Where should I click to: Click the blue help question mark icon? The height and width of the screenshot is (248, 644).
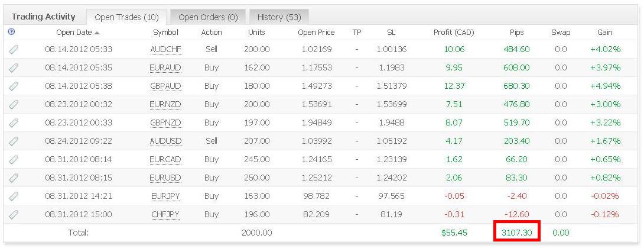(11, 31)
